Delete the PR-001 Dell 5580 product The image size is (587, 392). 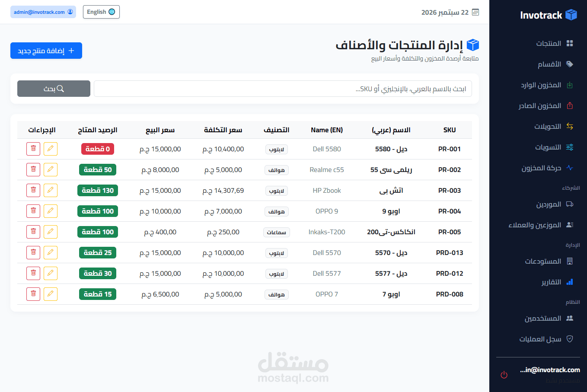coord(33,149)
